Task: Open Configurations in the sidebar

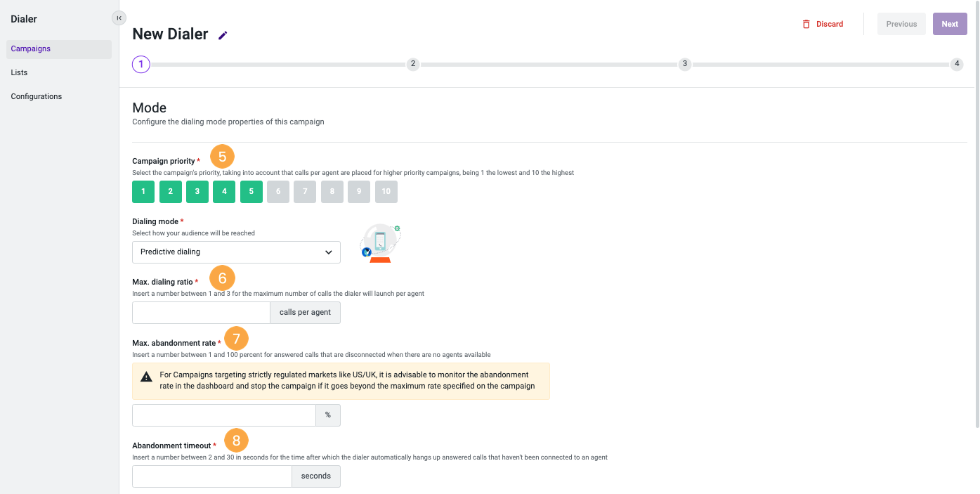Action: click(36, 96)
